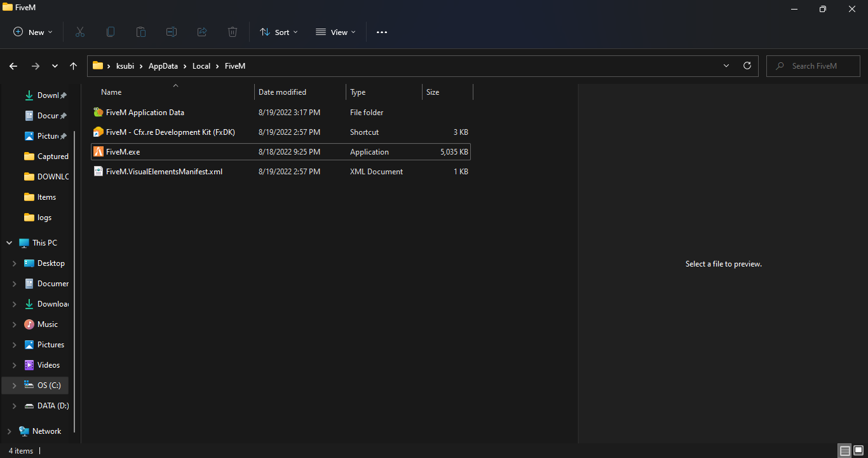Click the Cut scissors icon in toolbar
868x458 pixels.
point(80,32)
